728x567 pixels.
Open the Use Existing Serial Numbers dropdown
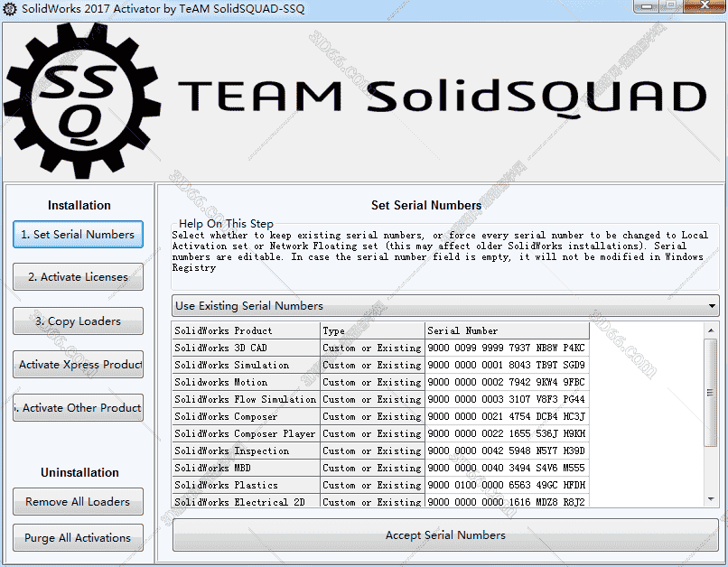(x=444, y=306)
